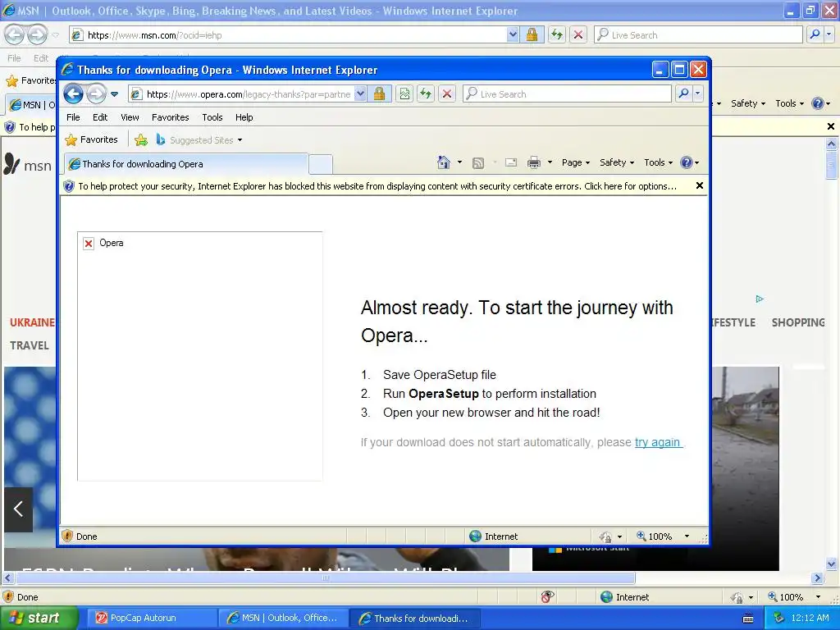Click the scroll down arrow in the MSN window

(x=831, y=564)
